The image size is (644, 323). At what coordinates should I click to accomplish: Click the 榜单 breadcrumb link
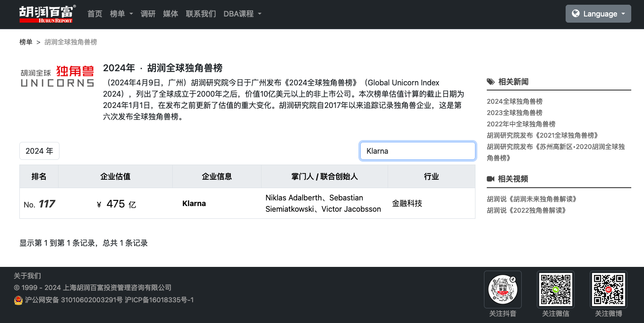(x=26, y=42)
